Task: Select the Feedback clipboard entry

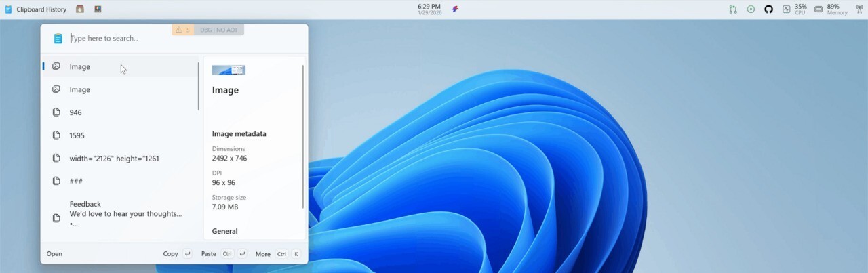Action: 119,214
